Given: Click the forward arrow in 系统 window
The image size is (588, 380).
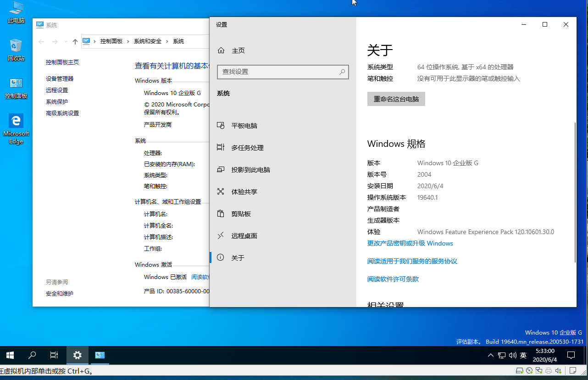Looking at the screenshot, I should [x=55, y=42].
